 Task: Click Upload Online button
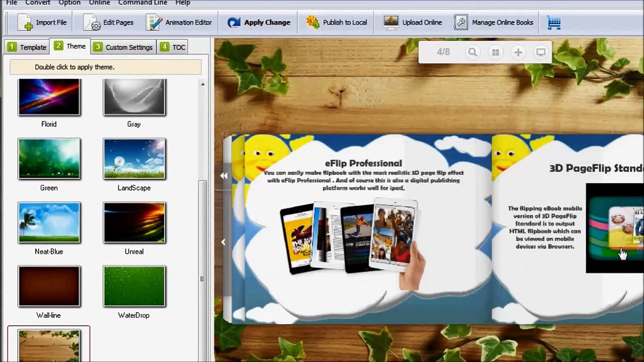coord(413,23)
